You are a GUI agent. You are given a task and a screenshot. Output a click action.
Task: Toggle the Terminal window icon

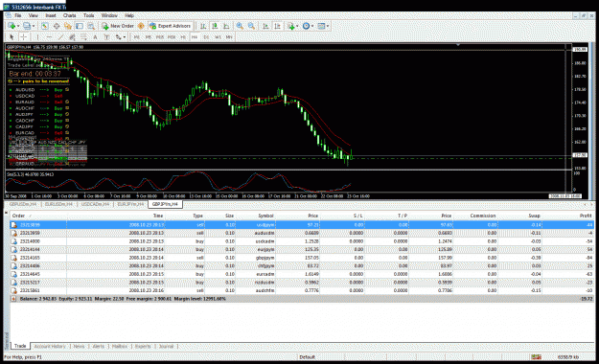(x=80, y=26)
